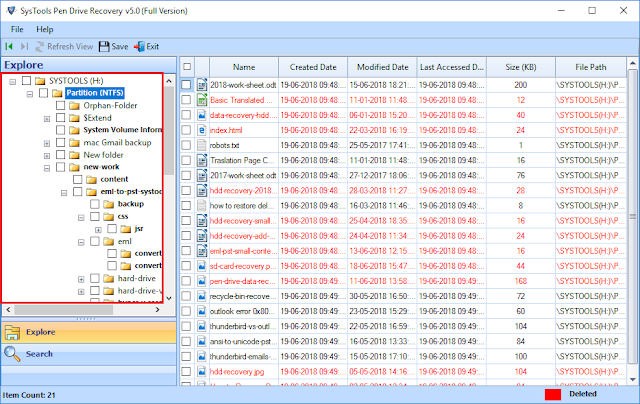Click the how to restore del file icon
Image resolution: width=640 pixels, height=404 pixels.
[202, 206]
